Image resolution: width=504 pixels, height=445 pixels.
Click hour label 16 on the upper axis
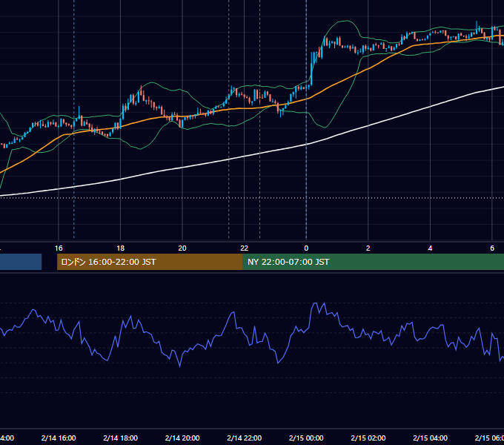59,248
